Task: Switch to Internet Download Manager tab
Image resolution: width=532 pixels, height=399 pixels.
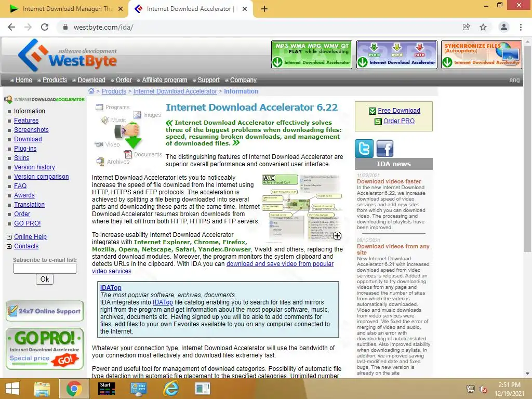Action: click(x=64, y=9)
